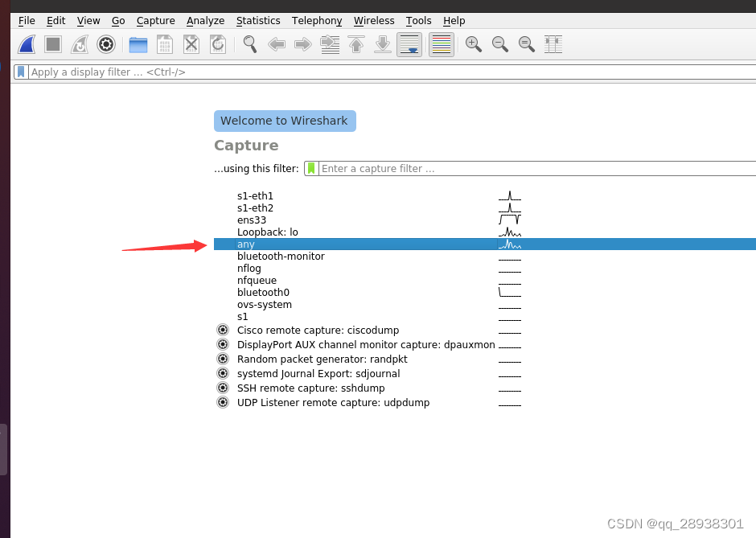Stop capturing packets square icon

(53, 44)
